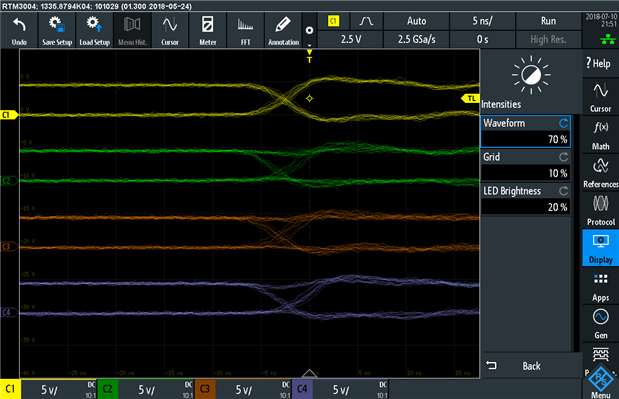
Task: Select C2 ground marker on waveform left edge
Action: click(9, 181)
